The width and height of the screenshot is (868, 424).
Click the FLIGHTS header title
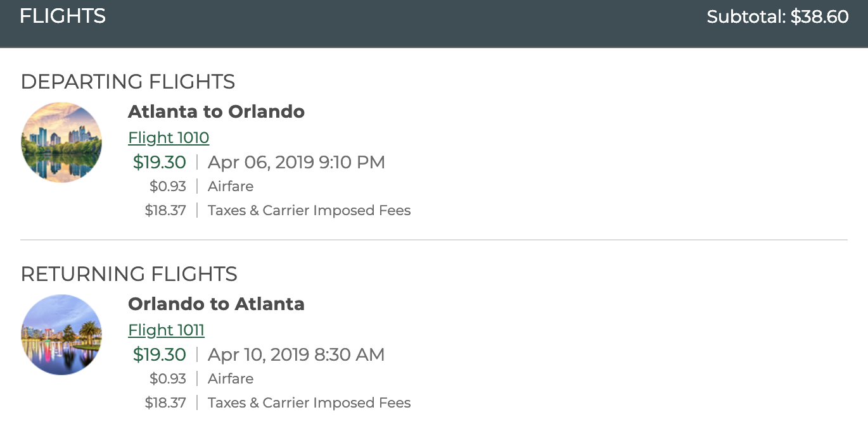click(x=62, y=16)
